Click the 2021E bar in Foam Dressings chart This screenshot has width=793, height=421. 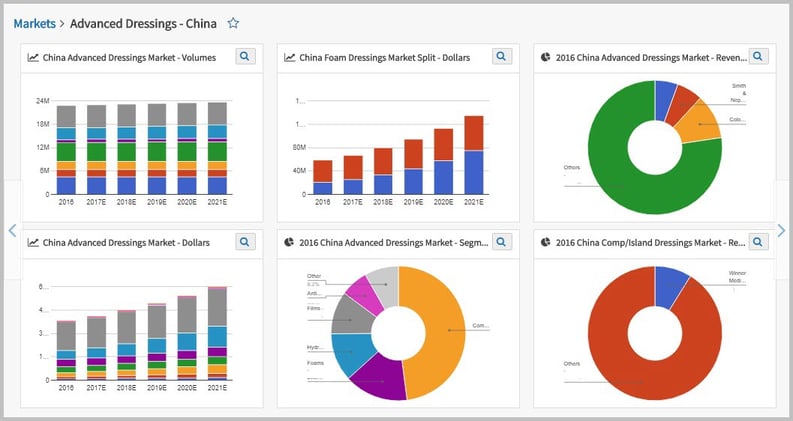coord(474,155)
